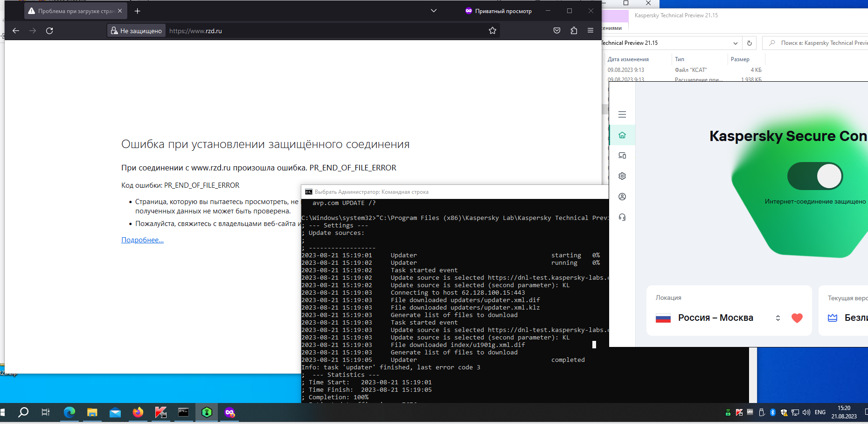Open Windows Security tray icon with warning
The image size is (868, 424).
coord(784,412)
